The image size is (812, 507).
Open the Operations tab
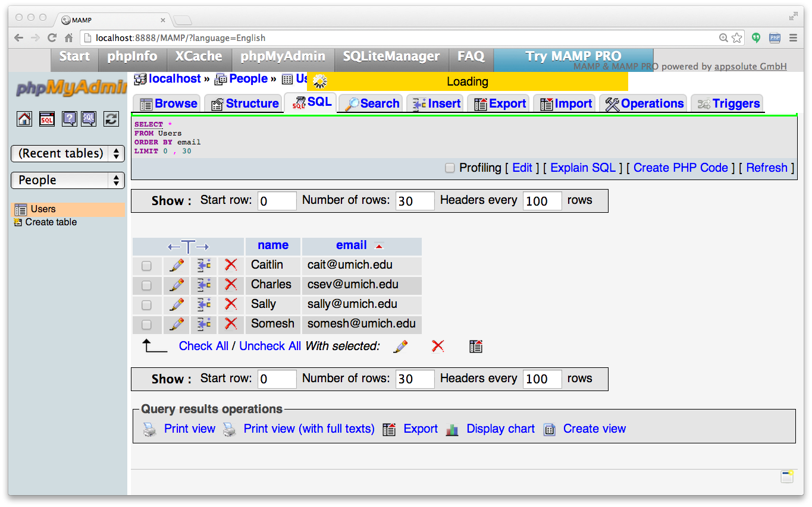[644, 103]
